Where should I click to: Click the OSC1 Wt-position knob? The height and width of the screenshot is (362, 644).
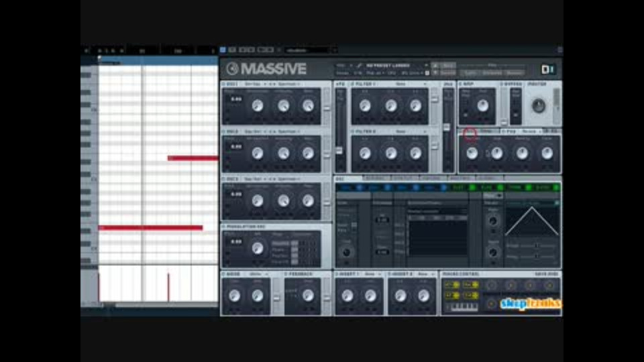click(x=258, y=106)
